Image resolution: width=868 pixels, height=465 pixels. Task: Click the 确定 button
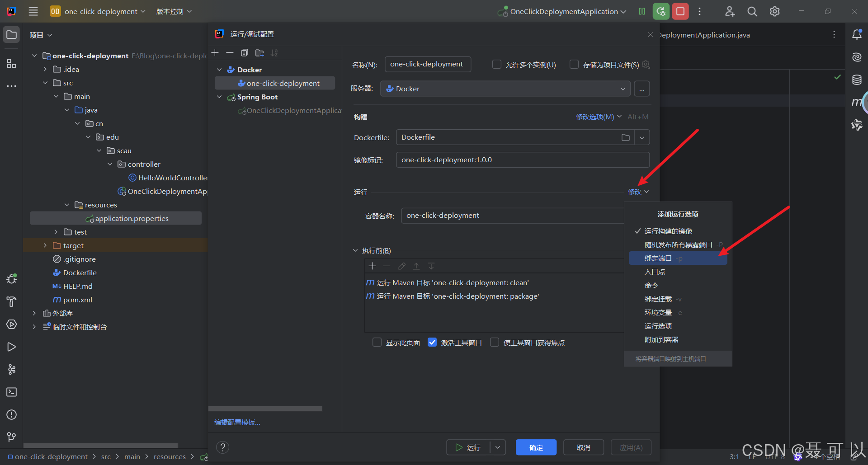pos(536,447)
